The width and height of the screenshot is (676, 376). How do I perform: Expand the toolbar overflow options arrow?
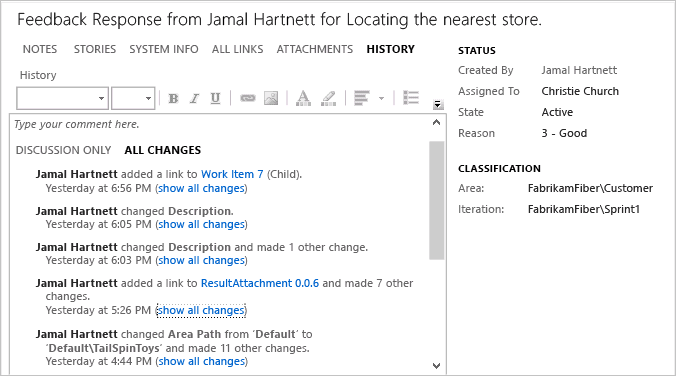tap(437, 104)
